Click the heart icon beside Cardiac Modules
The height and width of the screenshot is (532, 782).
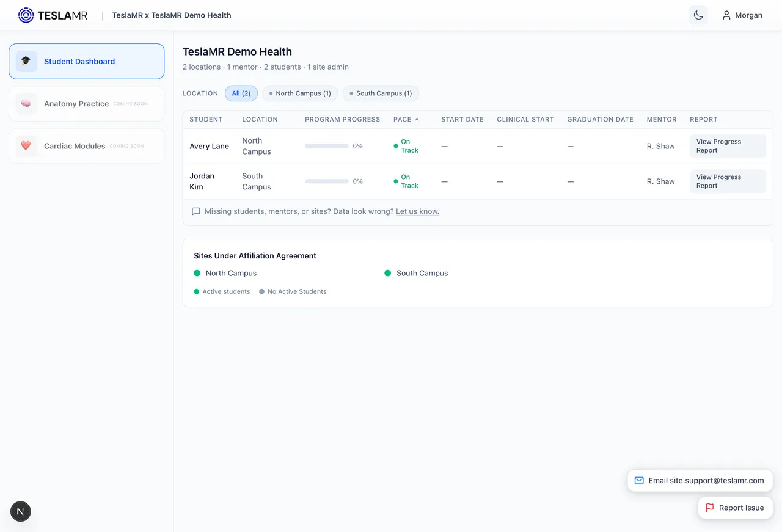[26, 146]
